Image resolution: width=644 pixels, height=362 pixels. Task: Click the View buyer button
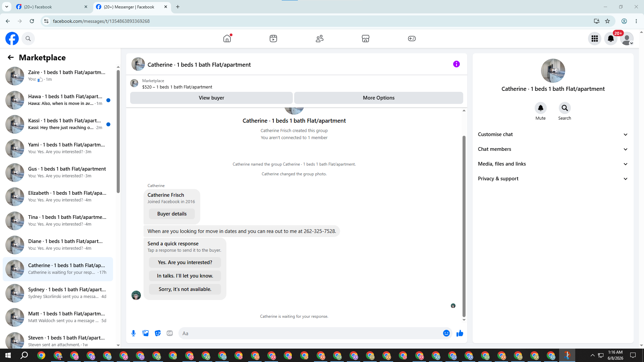[x=211, y=98]
